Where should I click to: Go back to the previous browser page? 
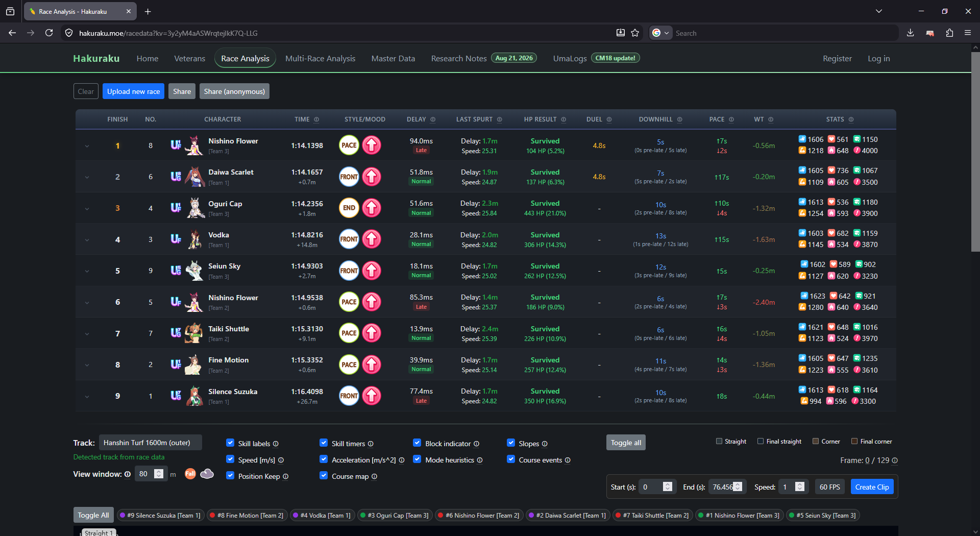(x=12, y=33)
